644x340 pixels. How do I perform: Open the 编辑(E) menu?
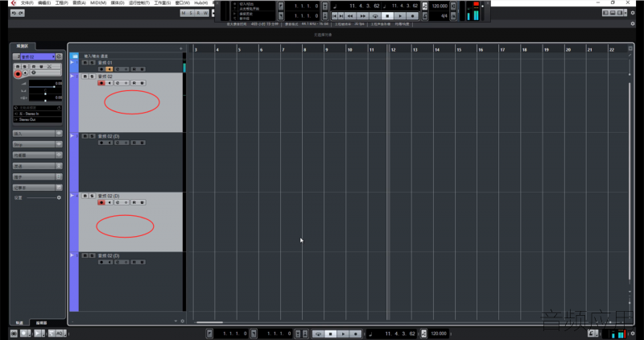pos(44,3)
